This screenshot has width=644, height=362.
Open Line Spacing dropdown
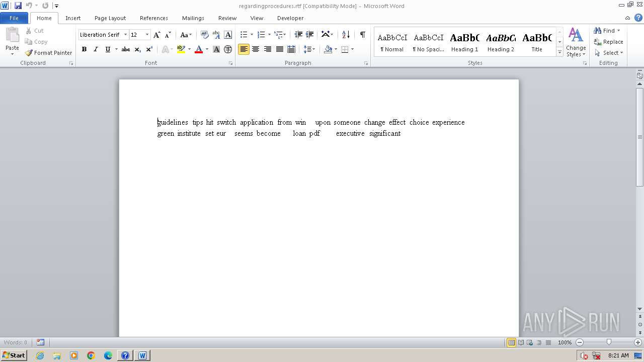click(309, 49)
